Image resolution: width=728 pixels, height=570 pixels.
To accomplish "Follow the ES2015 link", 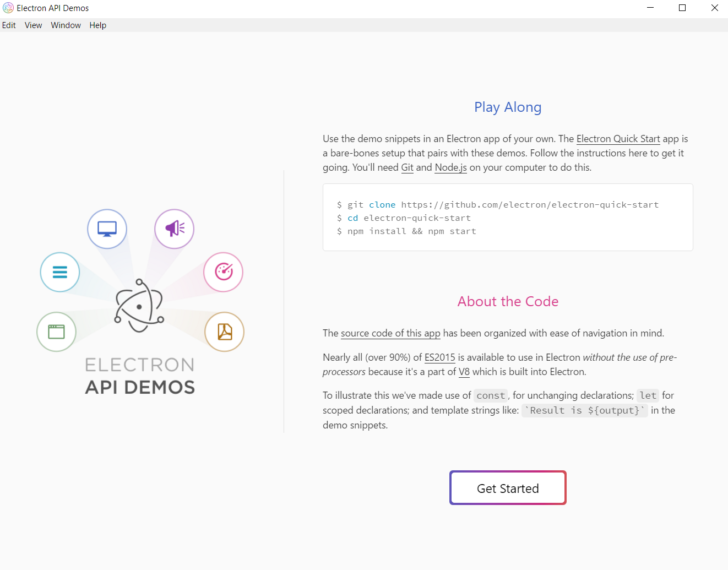I will 440,357.
